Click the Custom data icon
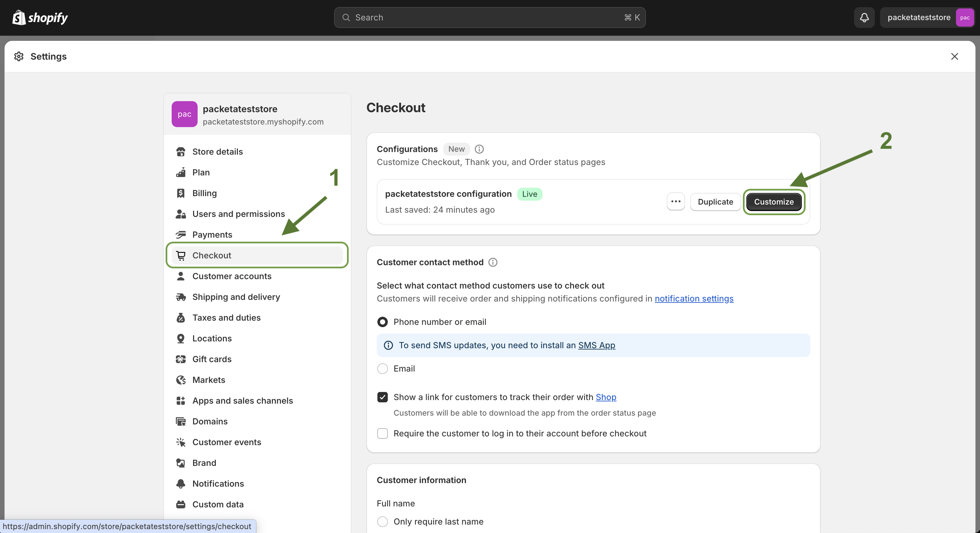 pyautogui.click(x=181, y=504)
